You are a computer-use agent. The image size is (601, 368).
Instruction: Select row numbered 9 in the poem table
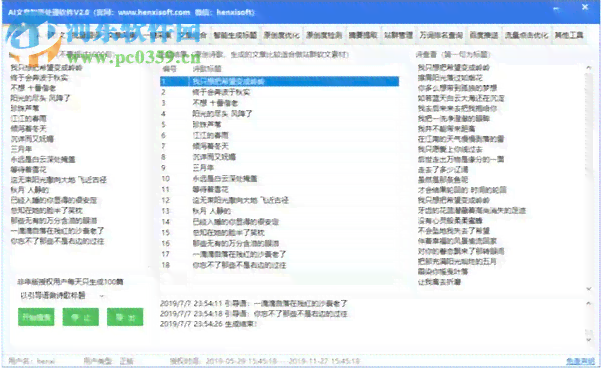279,168
